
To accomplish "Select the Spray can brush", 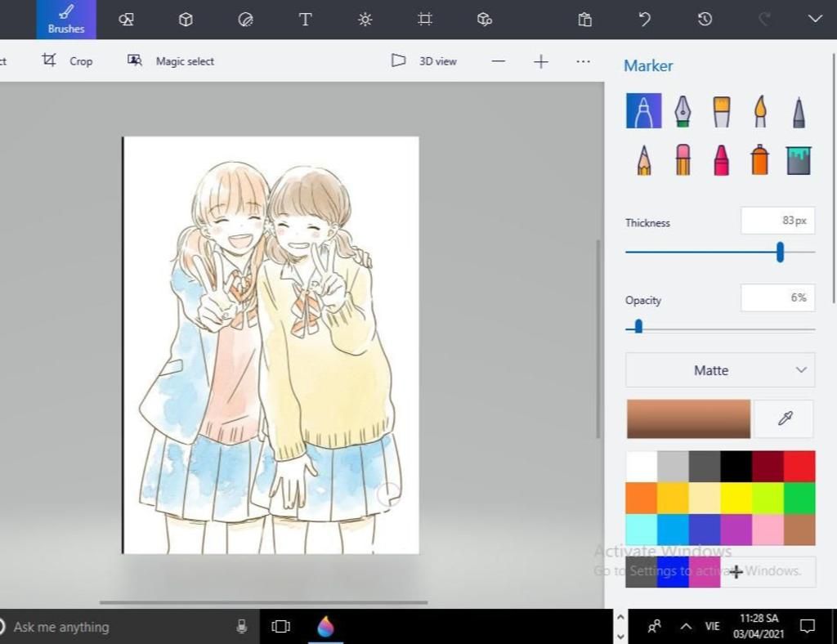I will pyautogui.click(x=759, y=159).
